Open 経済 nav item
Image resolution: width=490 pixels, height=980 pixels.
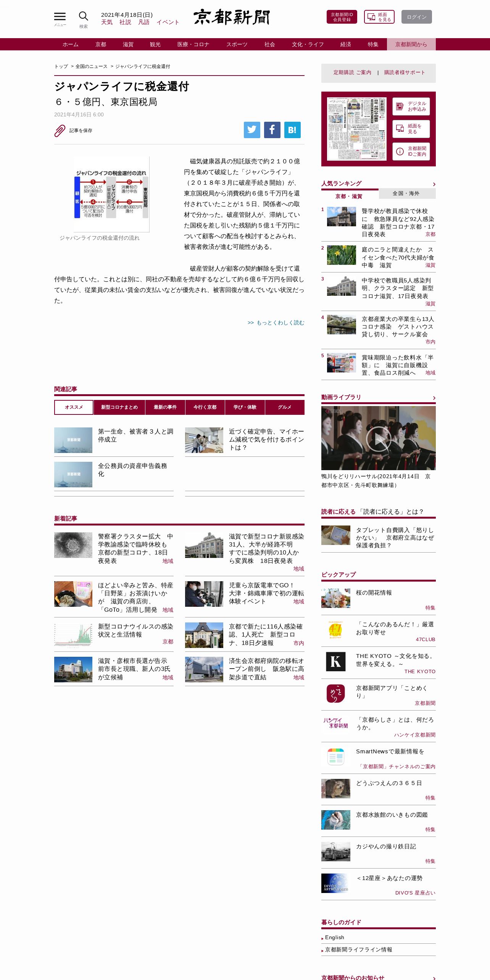[346, 44]
